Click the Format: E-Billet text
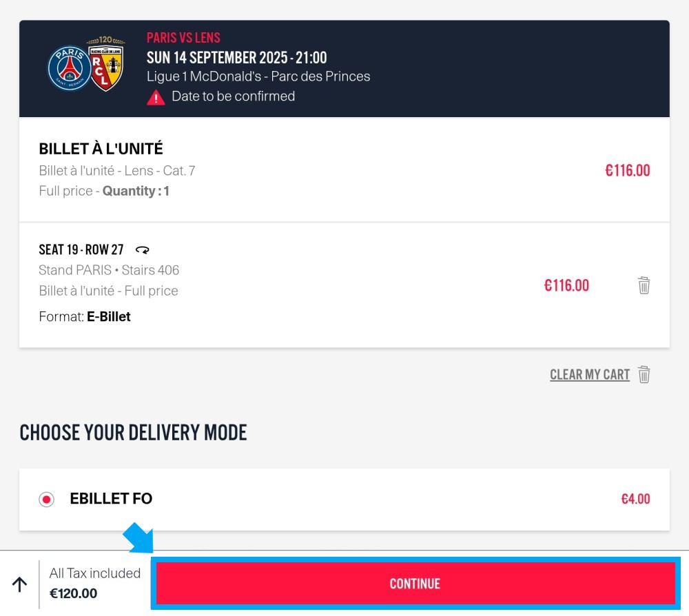Screen dimensions: 689x616 (x=85, y=316)
